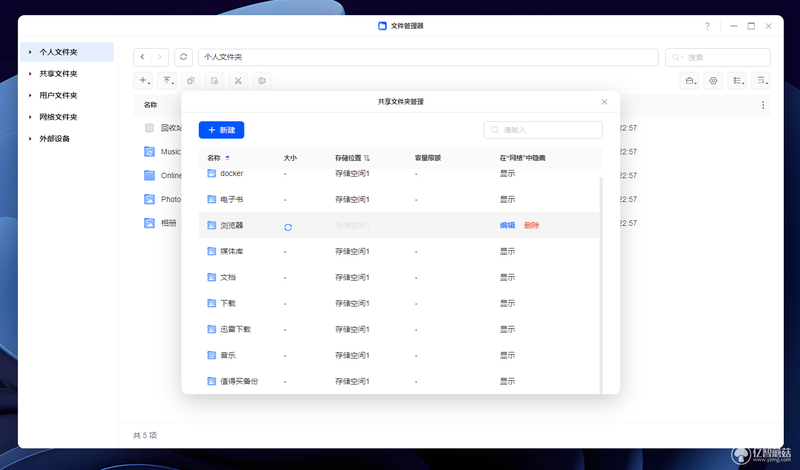The width and height of the screenshot is (800, 470).
Task: Click the 音乐 folder icon
Action: point(211,356)
